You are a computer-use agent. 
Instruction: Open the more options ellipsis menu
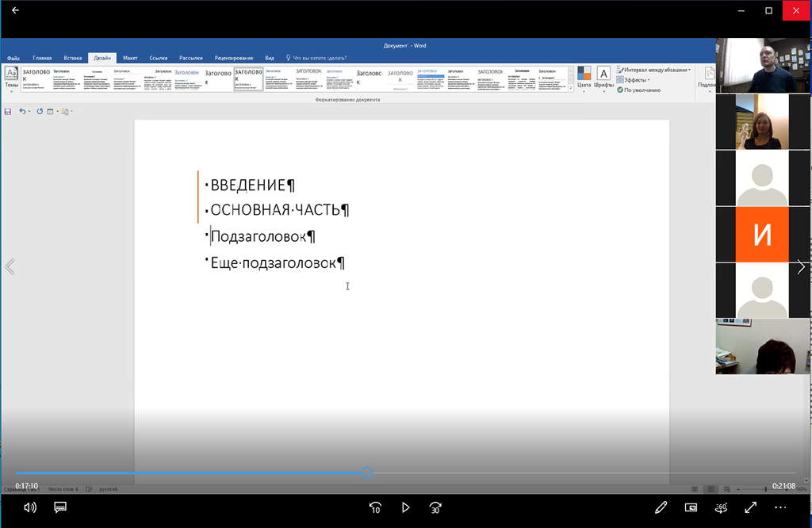780,508
